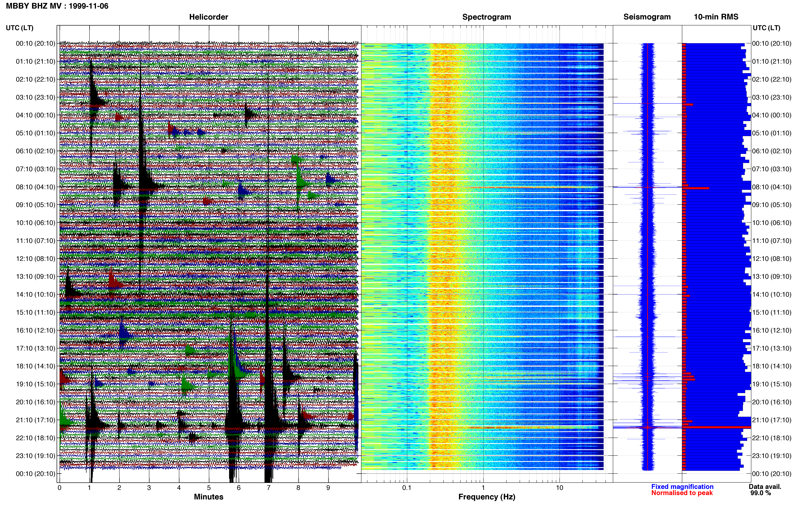812x508 pixels.
Task: Click left time label '09:10 (05:10)'
Action: 36,205
